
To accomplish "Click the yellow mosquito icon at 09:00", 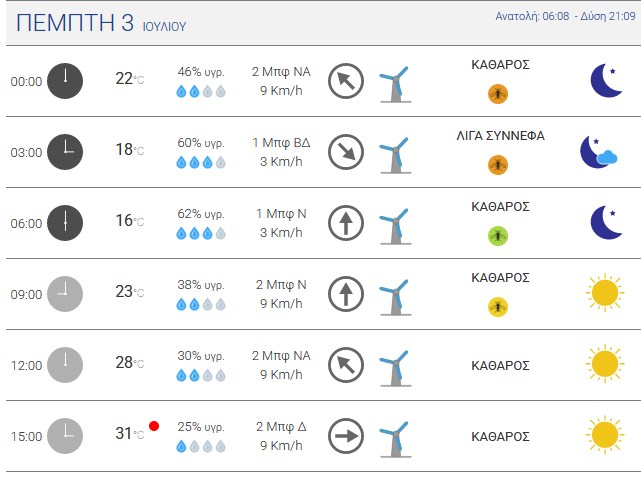I will pos(498,307).
